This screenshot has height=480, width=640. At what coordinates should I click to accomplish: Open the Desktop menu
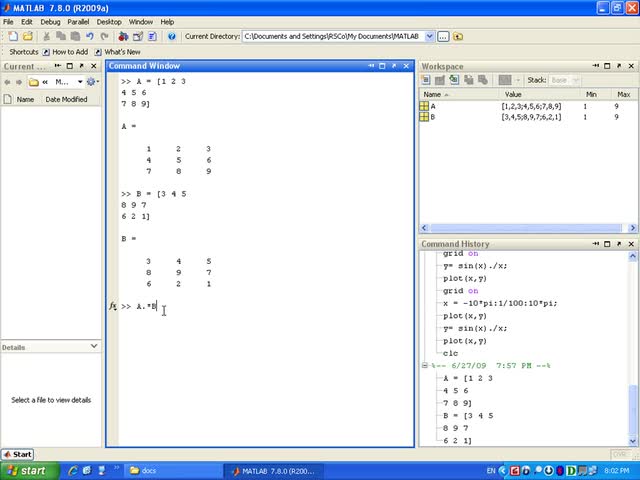pos(109,22)
